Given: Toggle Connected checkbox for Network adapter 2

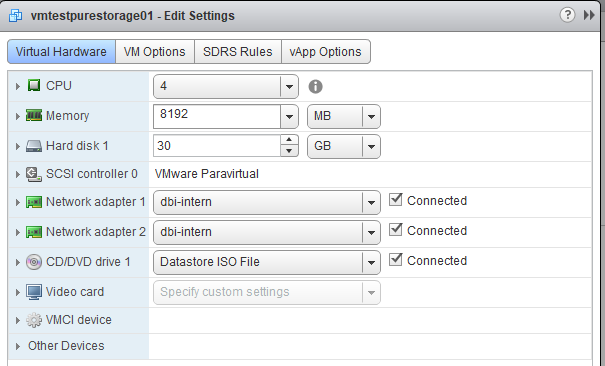Looking at the screenshot, I should (395, 230).
